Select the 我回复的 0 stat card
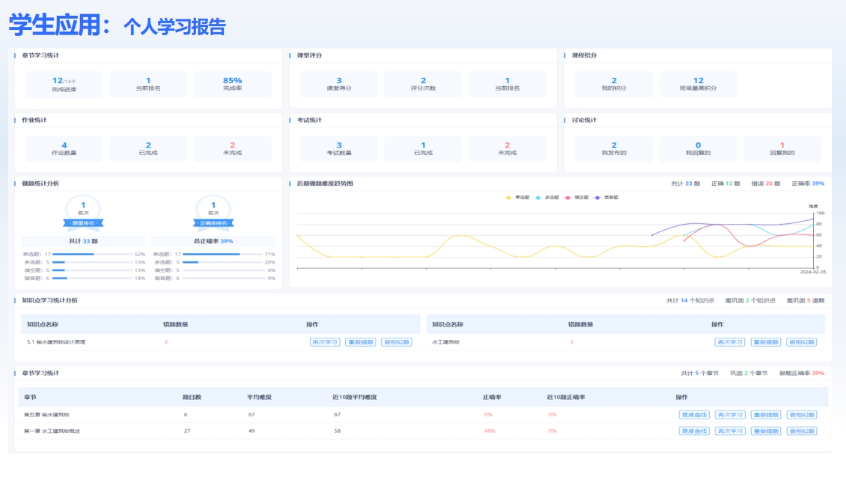846x480 pixels. pyautogui.click(x=698, y=149)
